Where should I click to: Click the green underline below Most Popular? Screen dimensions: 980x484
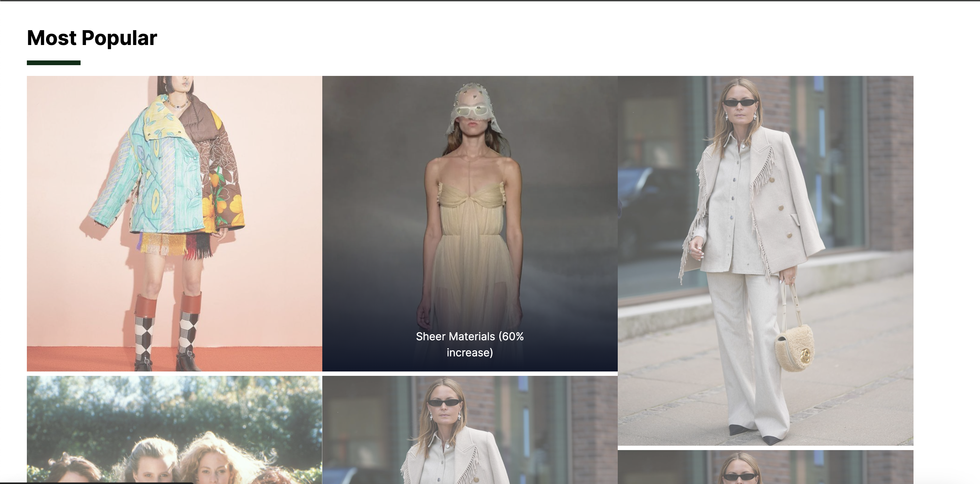[54, 63]
